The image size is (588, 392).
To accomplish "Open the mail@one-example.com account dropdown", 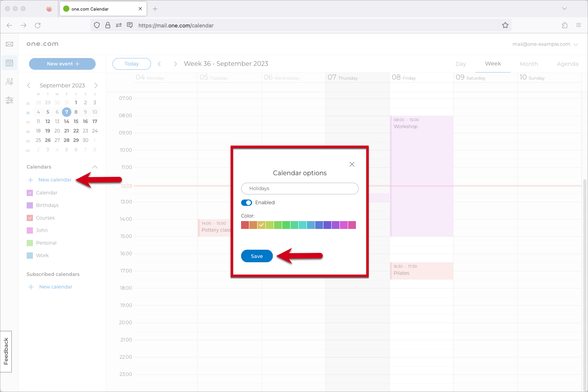I will click(x=546, y=44).
